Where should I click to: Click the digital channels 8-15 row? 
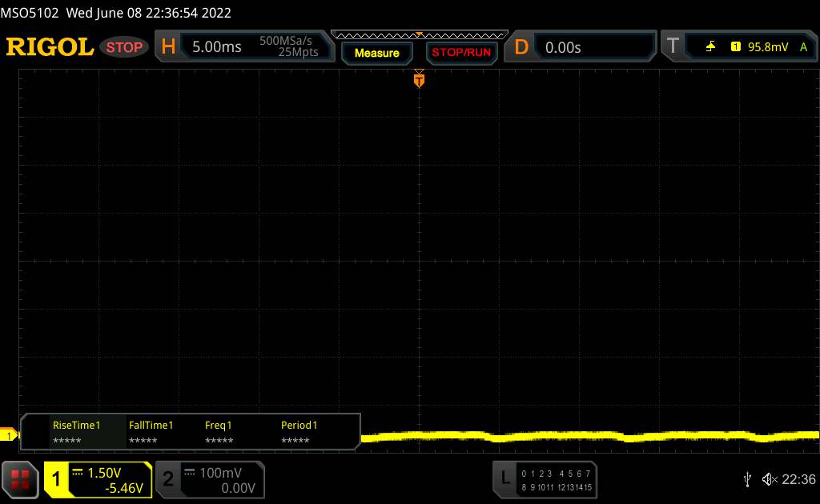tap(556, 486)
